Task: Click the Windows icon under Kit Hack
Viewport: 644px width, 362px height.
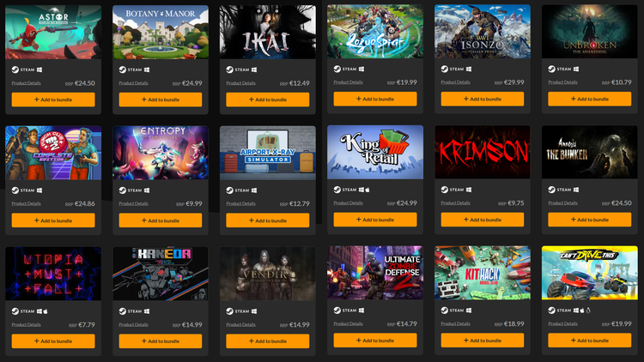Action: click(469, 311)
